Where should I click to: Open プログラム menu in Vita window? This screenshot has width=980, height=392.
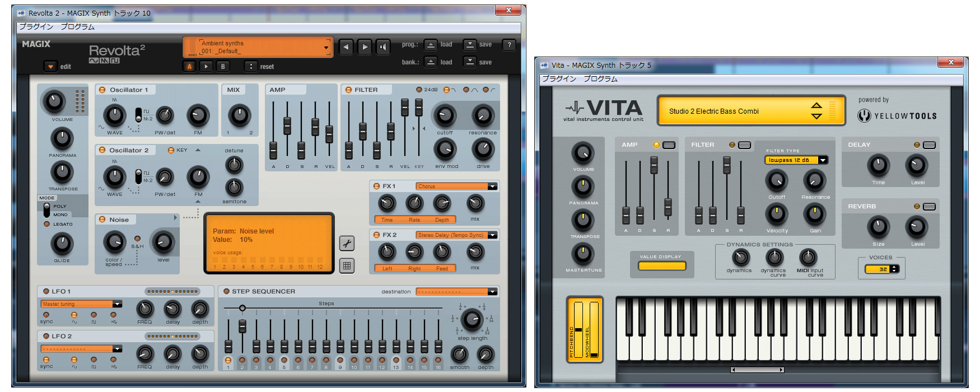tap(600, 78)
